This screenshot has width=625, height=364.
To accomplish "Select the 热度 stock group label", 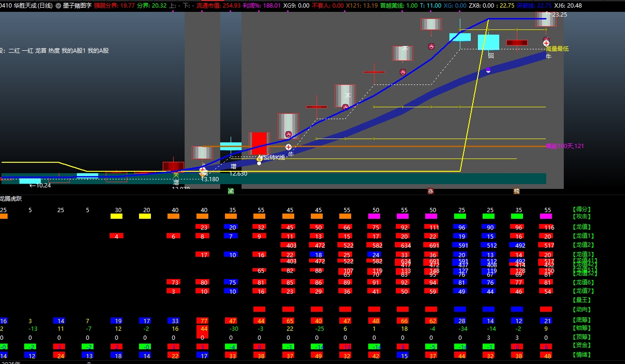I will (55, 51).
